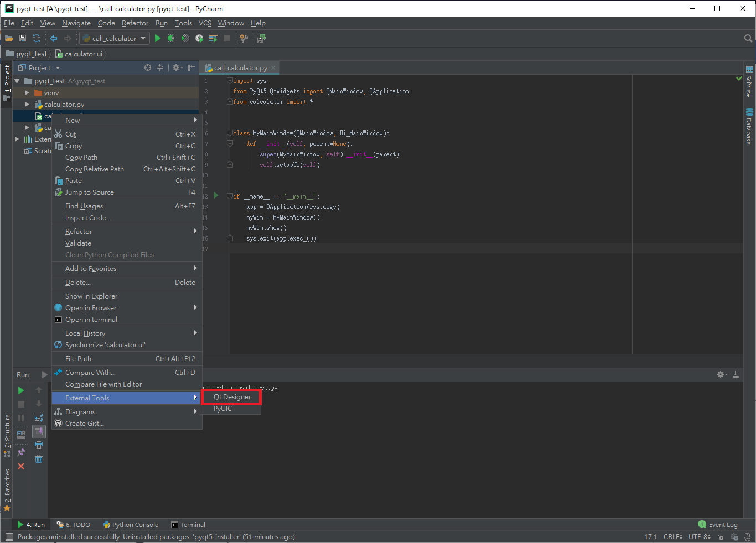
Task: Open settings via the wrench toolbar icon
Action: coord(244,38)
